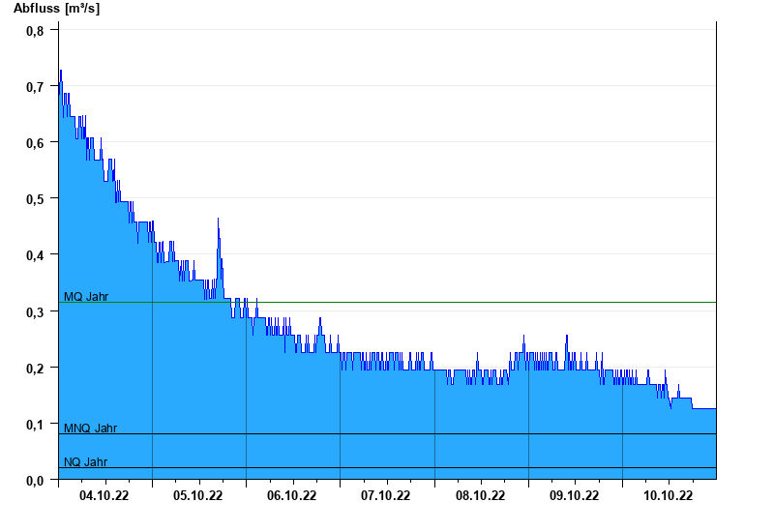Screen dimensions: 774x532
Task: Click the 'Abfluss [m³/s]' axis title
Action: click(56, 9)
